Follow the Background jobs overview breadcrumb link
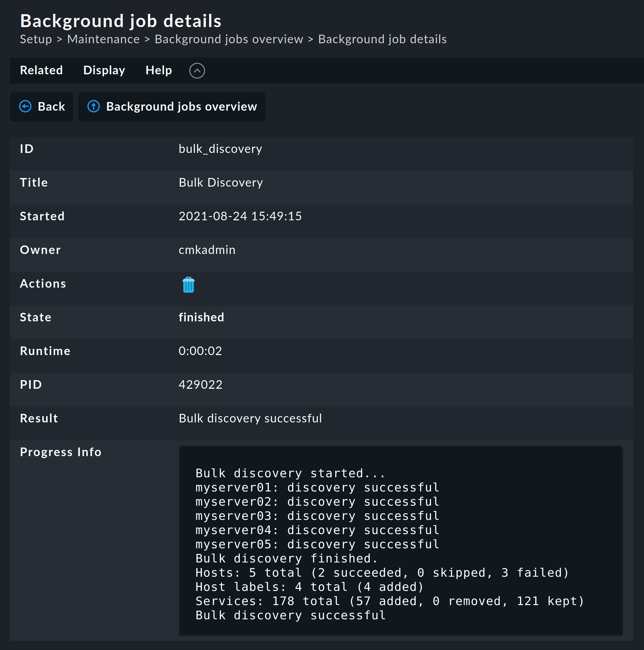644x650 pixels. (x=229, y=39)
